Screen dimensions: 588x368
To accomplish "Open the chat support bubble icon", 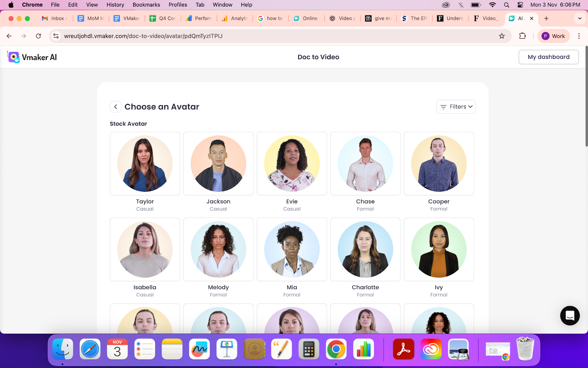I will [570, 315].
